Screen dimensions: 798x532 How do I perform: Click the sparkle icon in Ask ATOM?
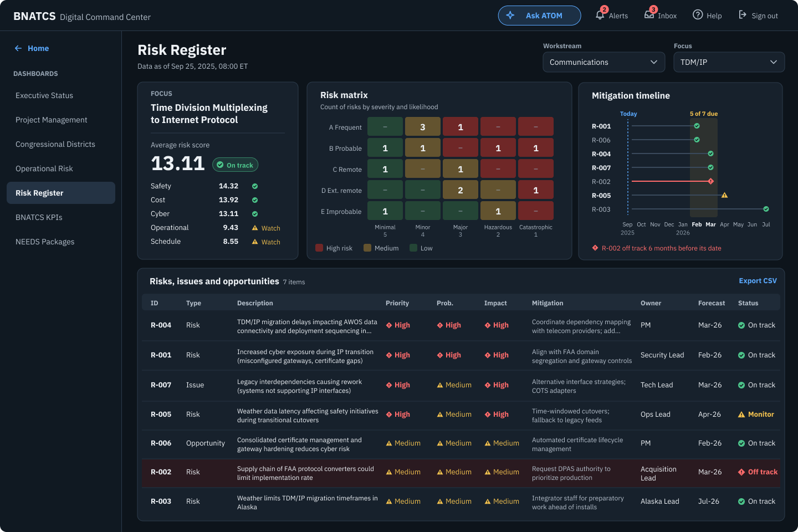[510, 16]
